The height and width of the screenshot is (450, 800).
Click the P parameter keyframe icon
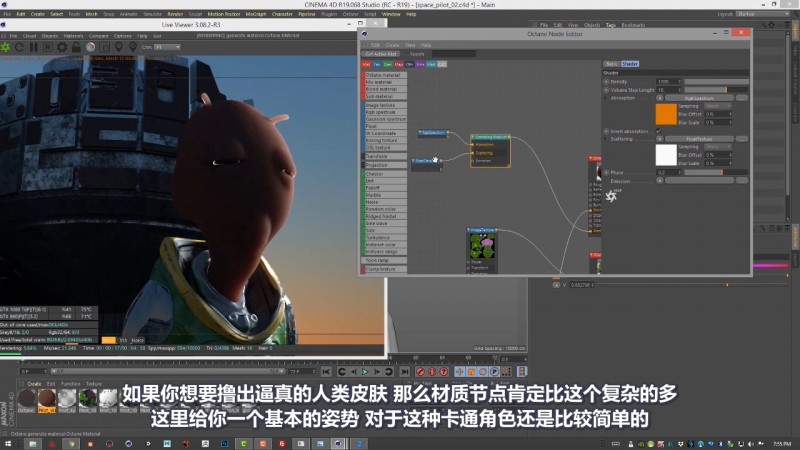[x=494, y=371]
